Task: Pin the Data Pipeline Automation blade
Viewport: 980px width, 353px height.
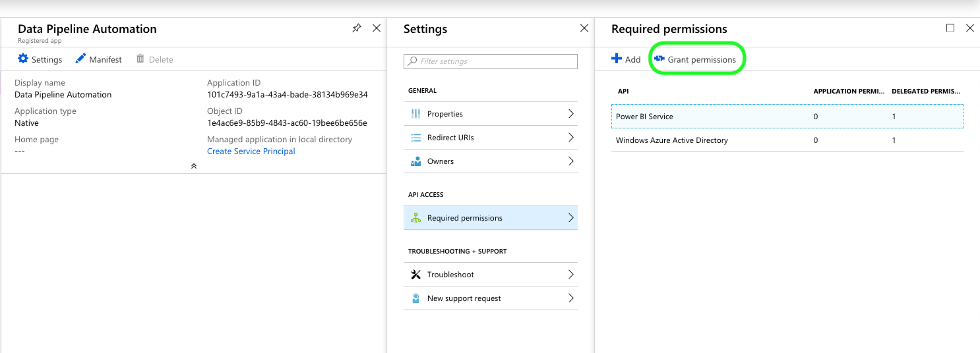Action: pyautogui.click(x=357, y=28)
